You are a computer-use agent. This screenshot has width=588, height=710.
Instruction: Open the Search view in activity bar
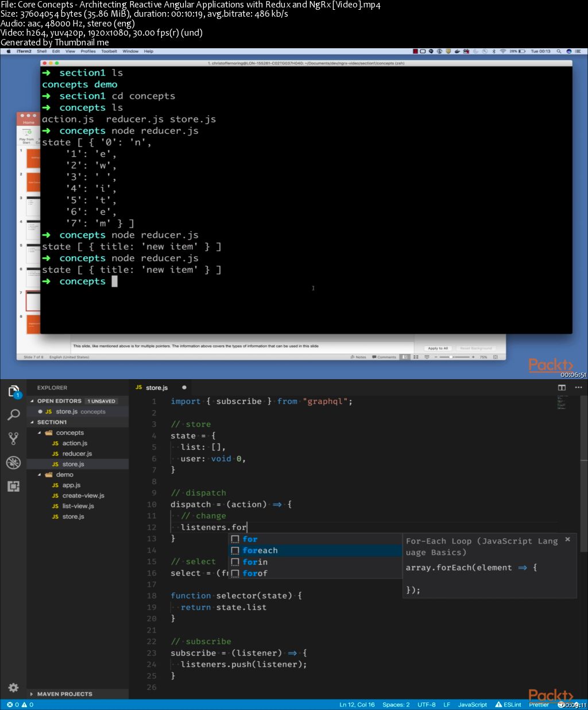point(13,415)
